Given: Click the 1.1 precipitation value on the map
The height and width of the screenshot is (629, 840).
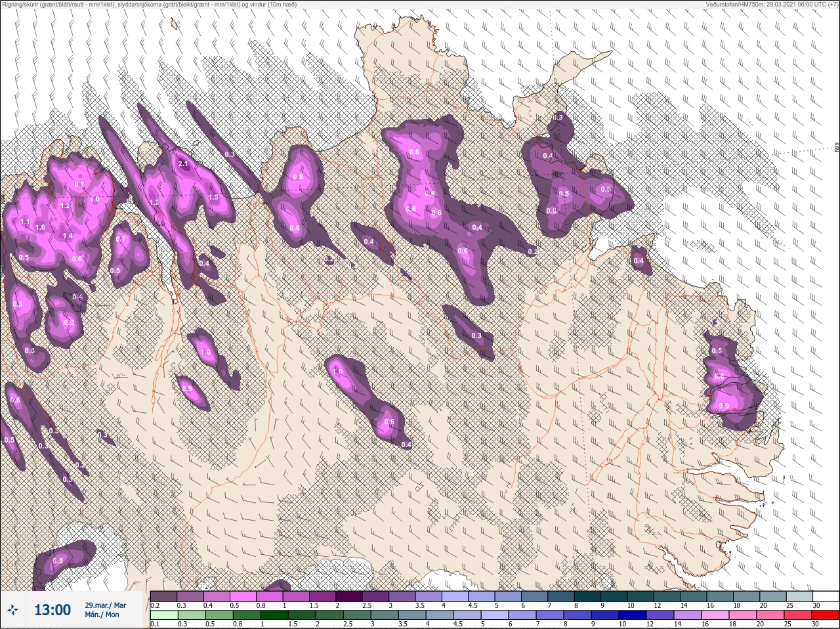Looking at the screenshot, I should (x=25, y=222).
